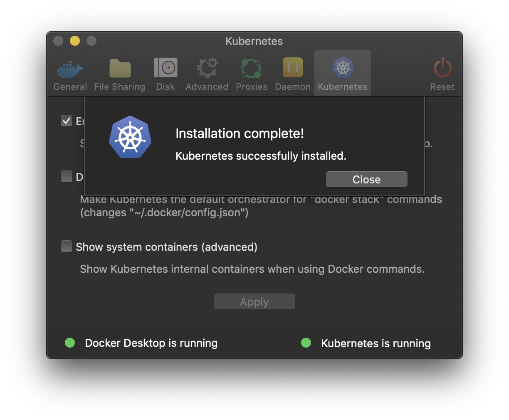Uncheck the Enable Kubernetes checkbox
Image resolution: width=509 pixels, height=420 pixels.
67,121
